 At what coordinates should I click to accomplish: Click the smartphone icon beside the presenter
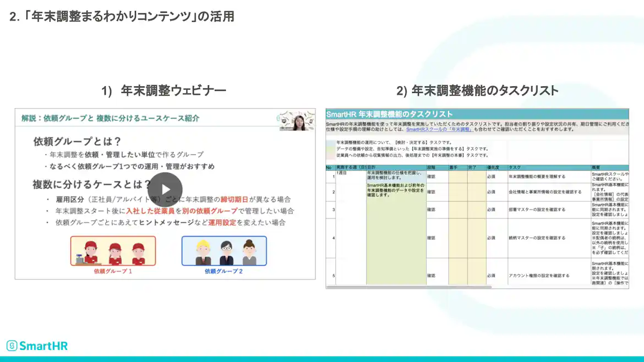click(311, 122)
